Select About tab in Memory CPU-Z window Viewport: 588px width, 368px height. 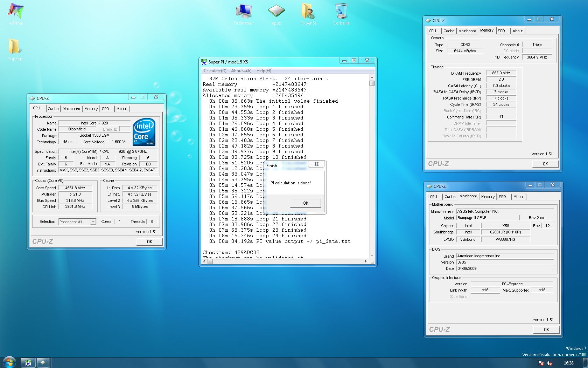pyautogui.click(x=518, y=31)
